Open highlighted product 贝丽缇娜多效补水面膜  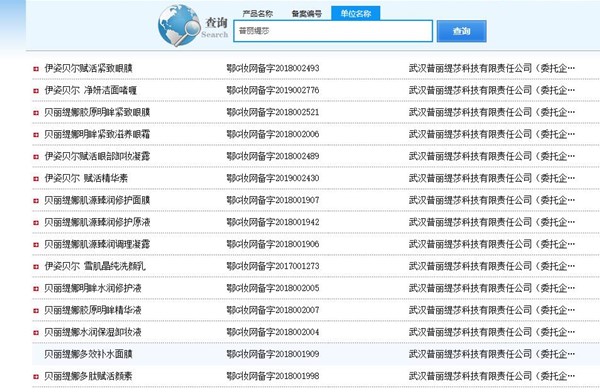(x=88, y=354)
